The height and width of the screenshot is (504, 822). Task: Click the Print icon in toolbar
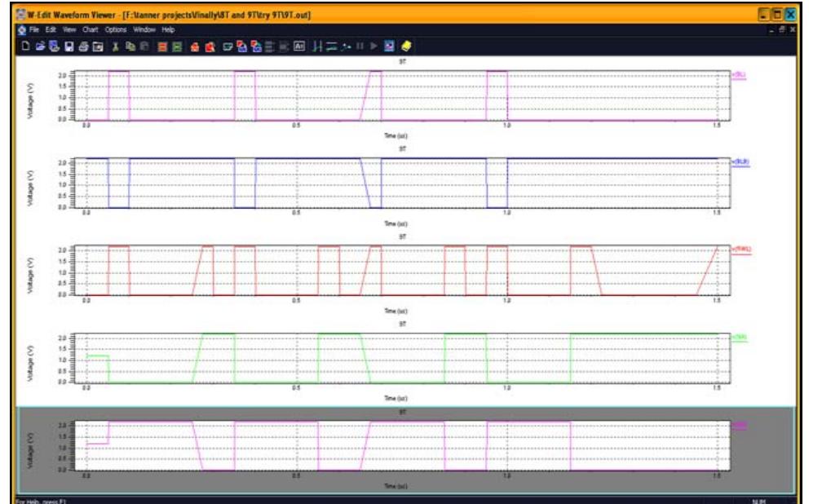click(x=83, y=46)
